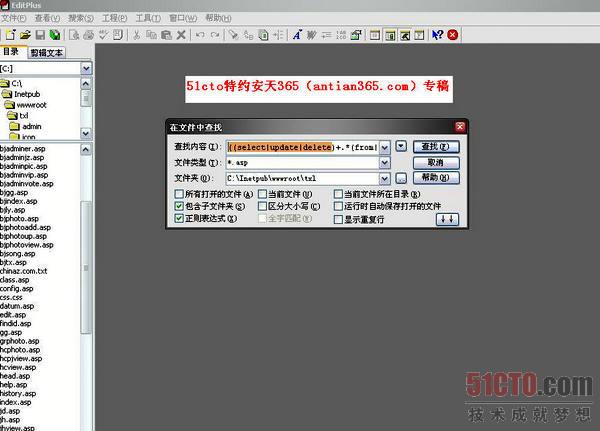The width and height of the screenshot is (600, 431).
Task: Click the Go to Line toolbar icon
Action: click(x=278, y=35)
